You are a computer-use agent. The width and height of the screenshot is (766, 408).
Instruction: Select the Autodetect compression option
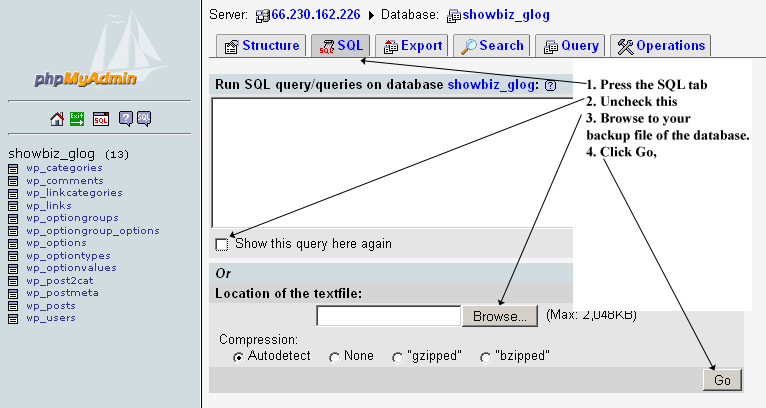pos(237,357)
